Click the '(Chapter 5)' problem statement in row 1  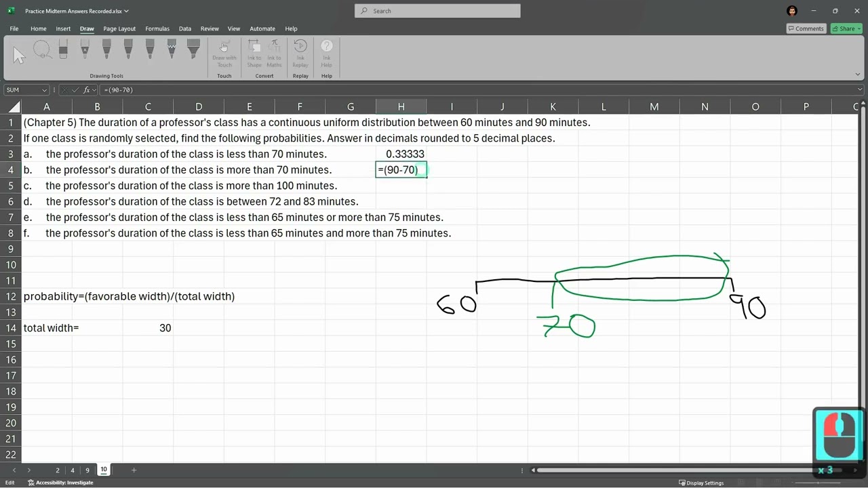[x=307, y=123]
